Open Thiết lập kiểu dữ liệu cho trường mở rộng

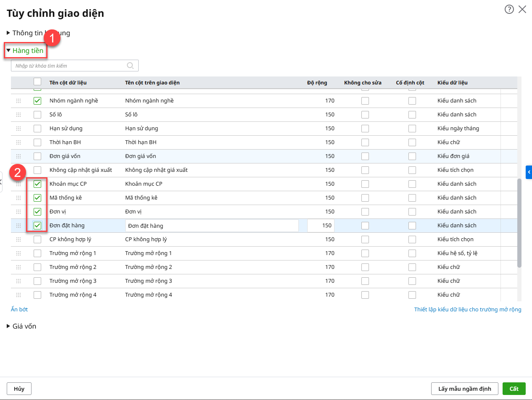467,310
